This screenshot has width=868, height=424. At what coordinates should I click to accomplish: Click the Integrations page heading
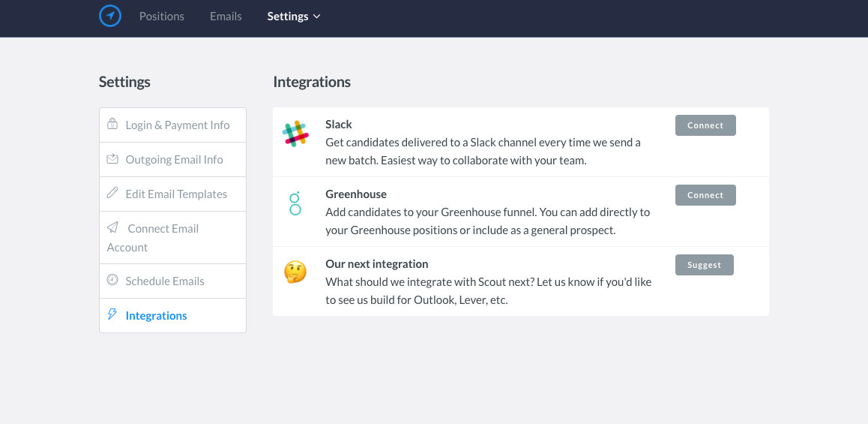312,82
